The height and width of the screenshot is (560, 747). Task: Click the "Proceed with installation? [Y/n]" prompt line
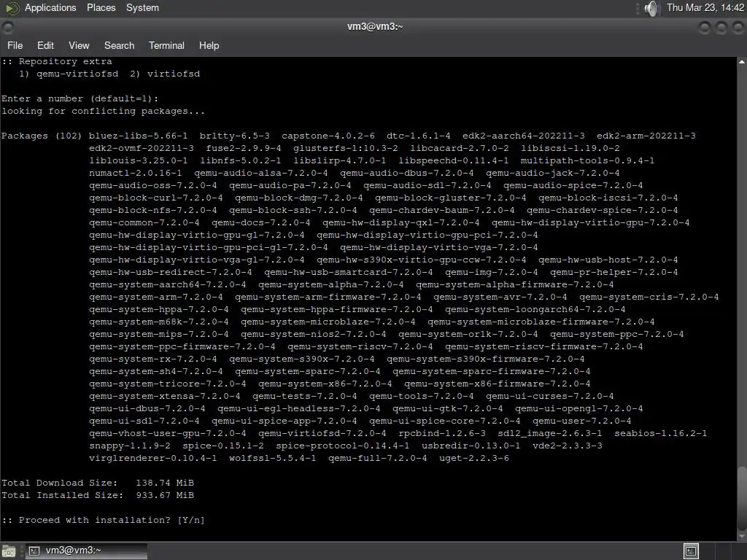(x=103, y=520)
